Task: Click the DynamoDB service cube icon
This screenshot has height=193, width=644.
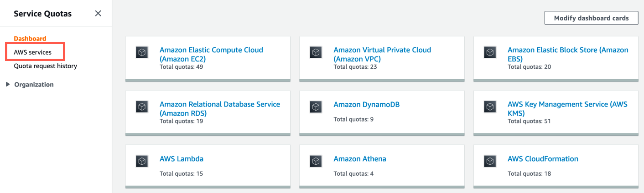Action: (x=316, y=107)
